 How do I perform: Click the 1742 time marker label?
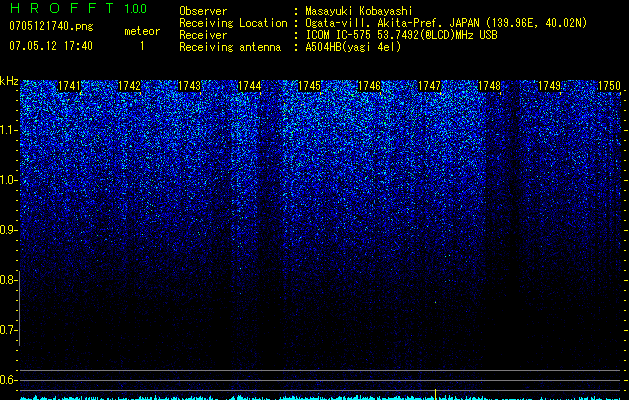129,86
